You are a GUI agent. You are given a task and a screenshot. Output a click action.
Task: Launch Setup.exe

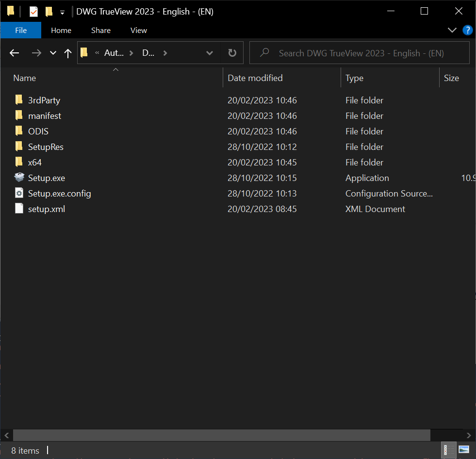click(47, 178)
